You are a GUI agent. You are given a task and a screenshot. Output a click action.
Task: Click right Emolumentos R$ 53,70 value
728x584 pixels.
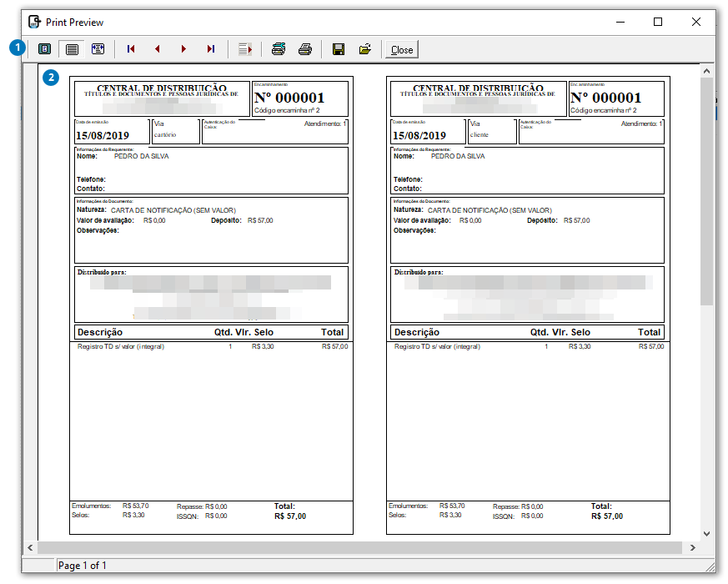[x=452, y=506]
